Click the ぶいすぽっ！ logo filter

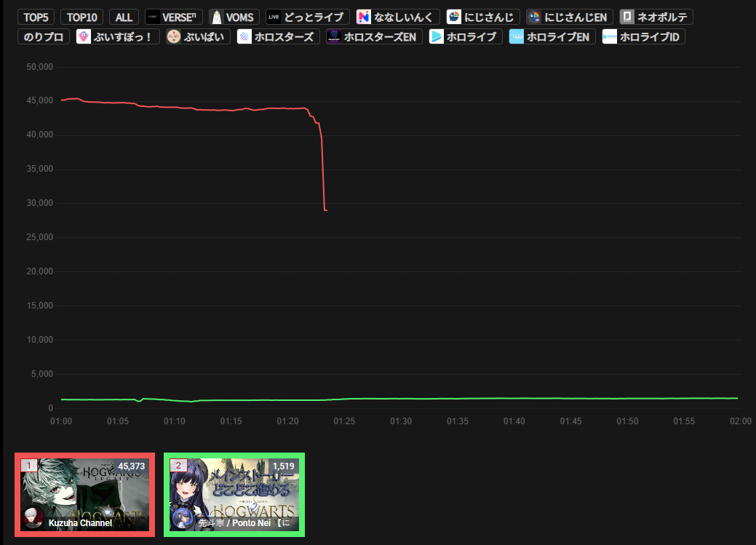tap(118, 36)
